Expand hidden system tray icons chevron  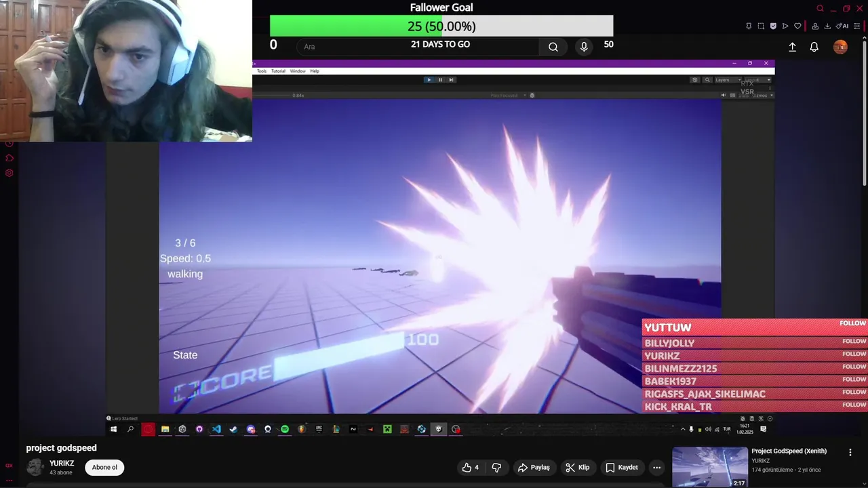coord(683,429)
